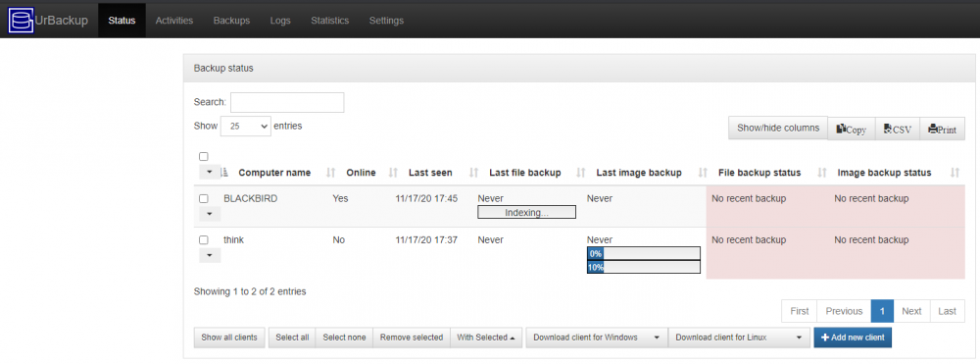The height and width of the screenshot is (364, 980).
Task: Click Remove selected button
Action: click(x=412, y=338)
